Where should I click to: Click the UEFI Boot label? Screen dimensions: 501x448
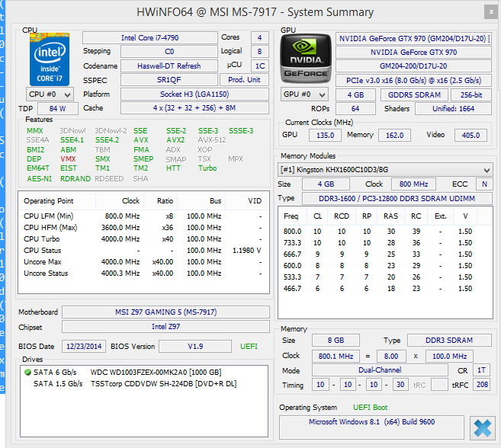[370, 408]
